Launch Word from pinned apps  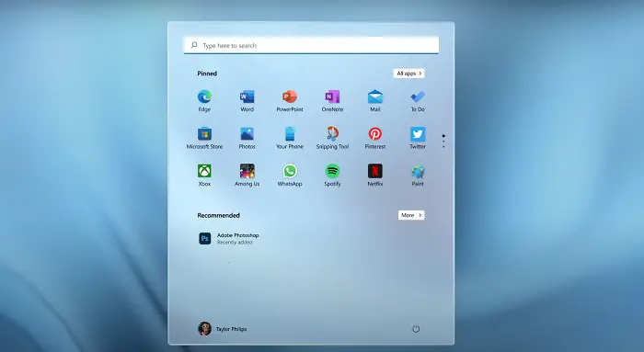pyautogui.click(x=247, y=100)
